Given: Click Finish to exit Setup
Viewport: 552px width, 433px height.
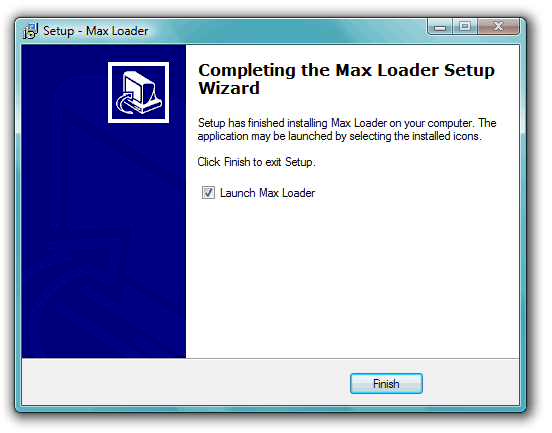Looking at the screenshot, I should click(x=386, y=383).
